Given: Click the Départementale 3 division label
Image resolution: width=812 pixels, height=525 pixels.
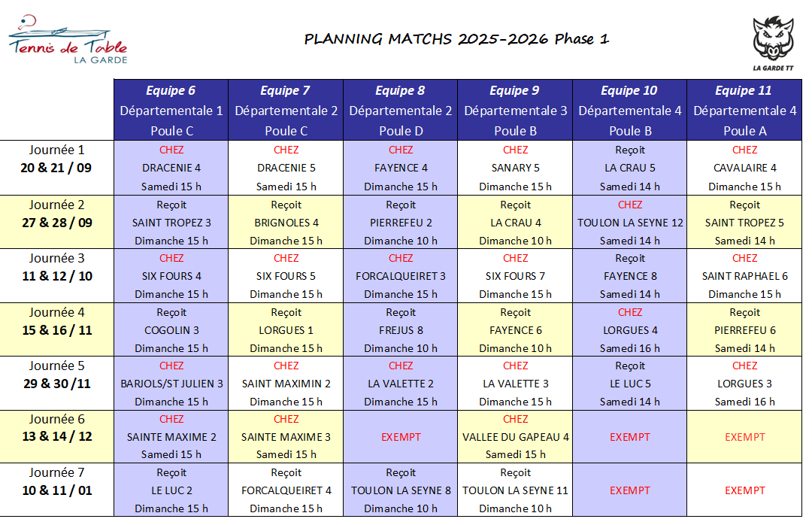Looking at the screenshot, I should pyautogui.click(x=515, y=111).
